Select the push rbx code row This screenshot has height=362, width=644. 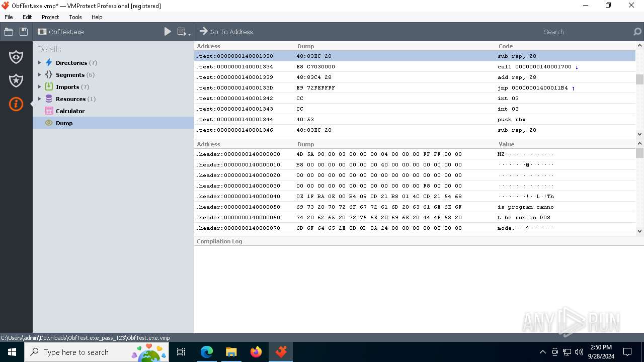(x=415, y=119)
